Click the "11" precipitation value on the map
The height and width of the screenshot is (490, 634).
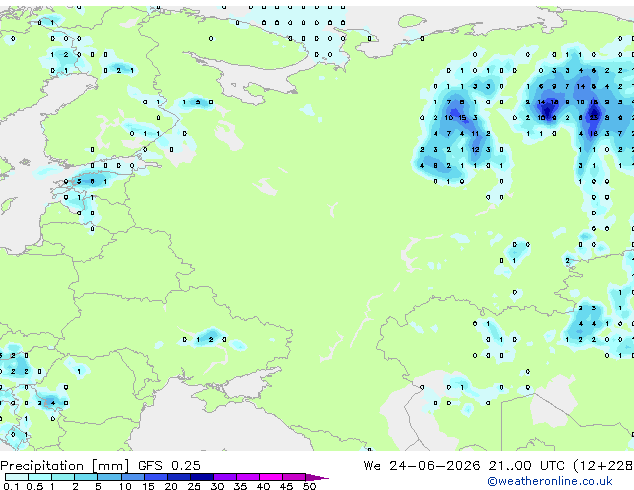click(x=475, y=133)
